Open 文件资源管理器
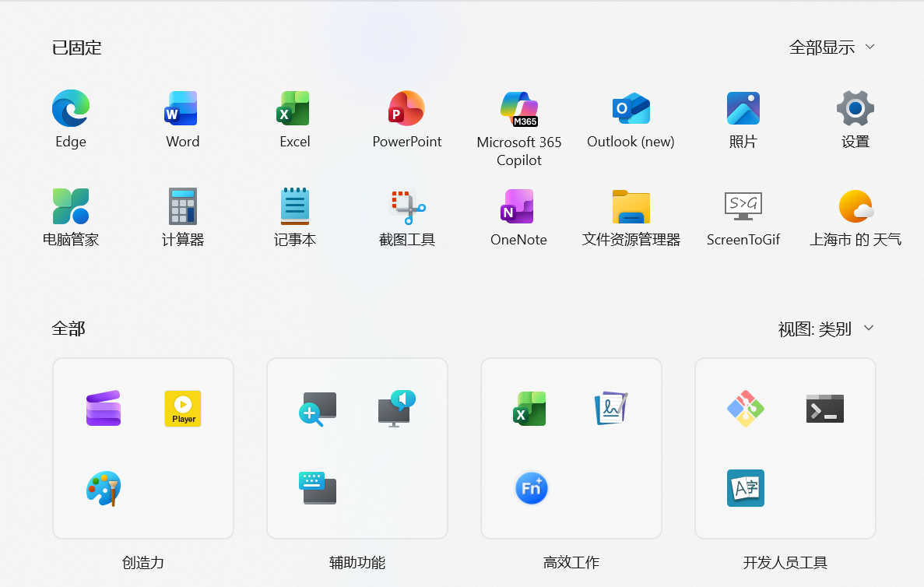The image size is (924, 587). [631, 207]
